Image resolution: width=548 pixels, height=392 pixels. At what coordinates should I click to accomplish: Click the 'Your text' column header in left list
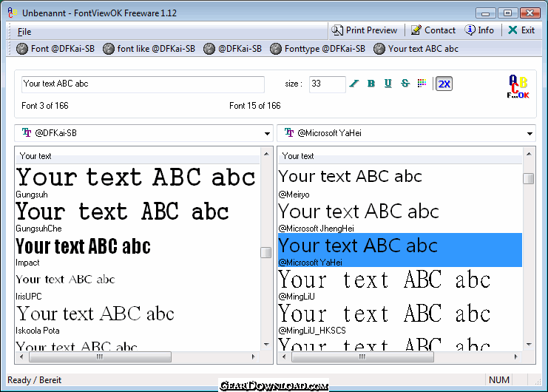coord(138,156)
